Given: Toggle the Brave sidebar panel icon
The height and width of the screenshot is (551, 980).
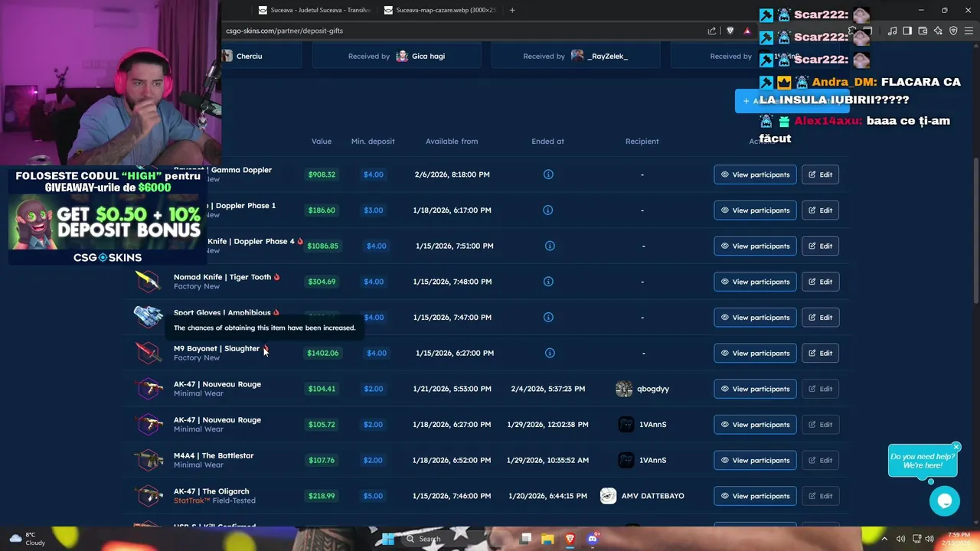Looking at the screenshot, I should click(907, 31).
